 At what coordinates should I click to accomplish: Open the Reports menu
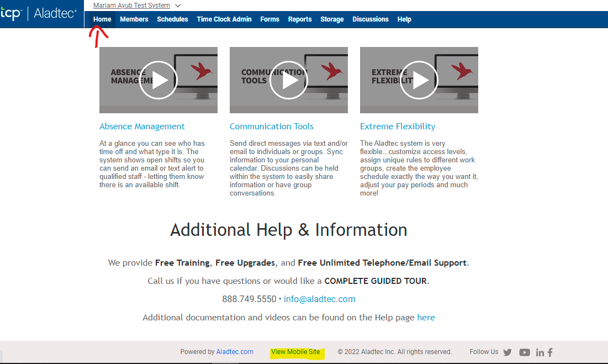(300, 19)
